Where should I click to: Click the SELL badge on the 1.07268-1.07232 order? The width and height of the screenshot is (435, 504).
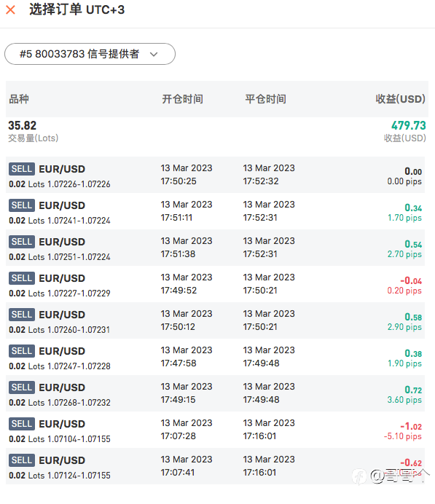pyautogui.click(x=22, y=387)
